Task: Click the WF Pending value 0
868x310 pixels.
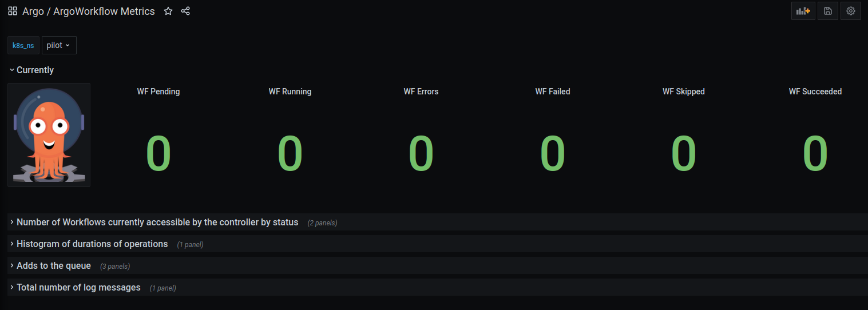Action: (x=158, y=153)
